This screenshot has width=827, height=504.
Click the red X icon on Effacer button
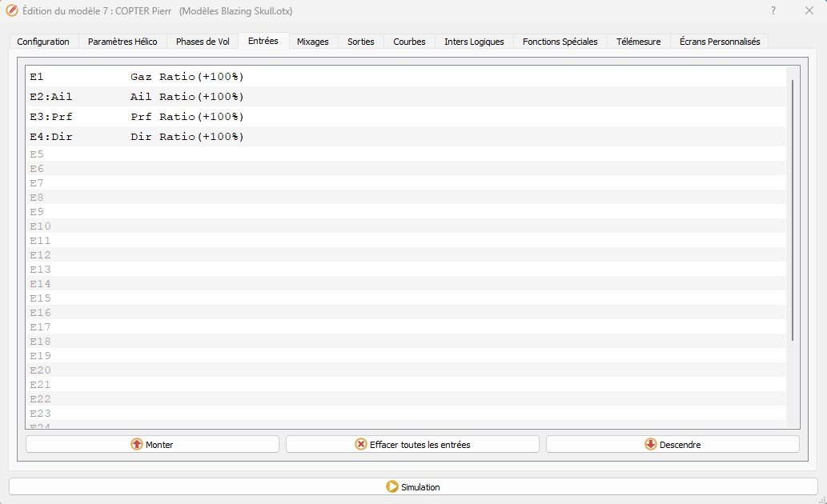point(361,444)
